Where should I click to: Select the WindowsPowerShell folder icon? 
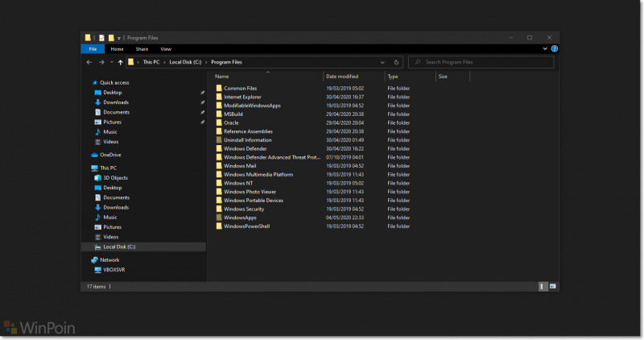tap(219, 226)
